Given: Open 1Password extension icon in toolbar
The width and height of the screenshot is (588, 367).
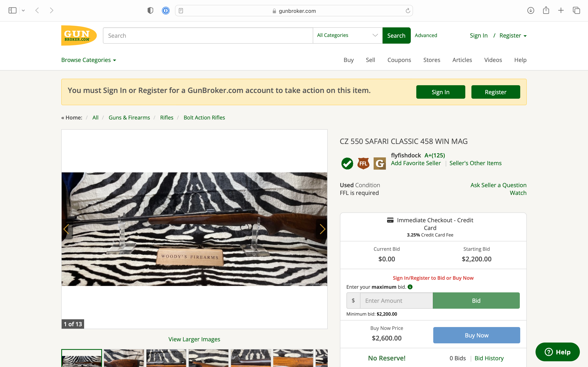Looking at the screenshot, I should [166, 11].
